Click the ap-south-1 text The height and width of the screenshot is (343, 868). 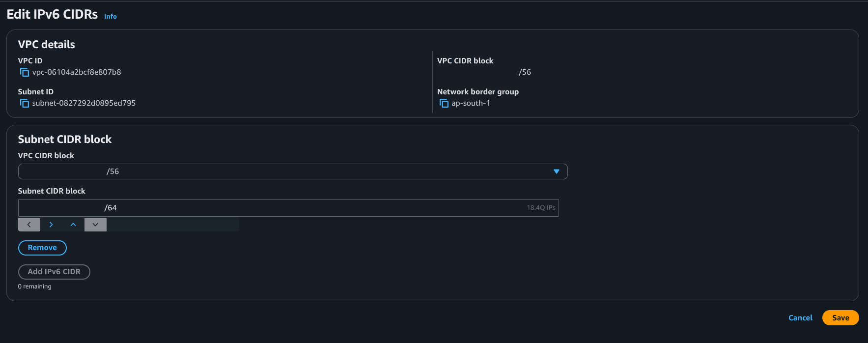point(471,103)
